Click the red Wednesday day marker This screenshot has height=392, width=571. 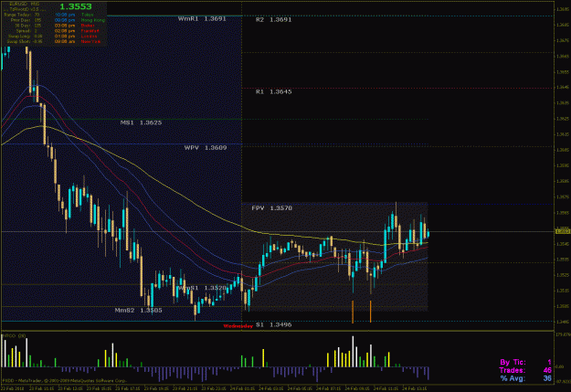[238, 326]
